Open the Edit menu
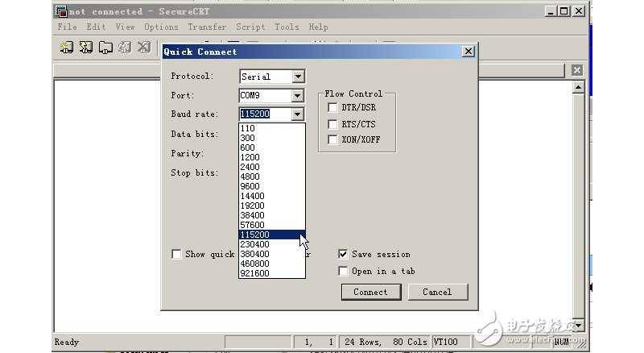The width and height of the screenshot is (644, 353). [x=96, y=27]
